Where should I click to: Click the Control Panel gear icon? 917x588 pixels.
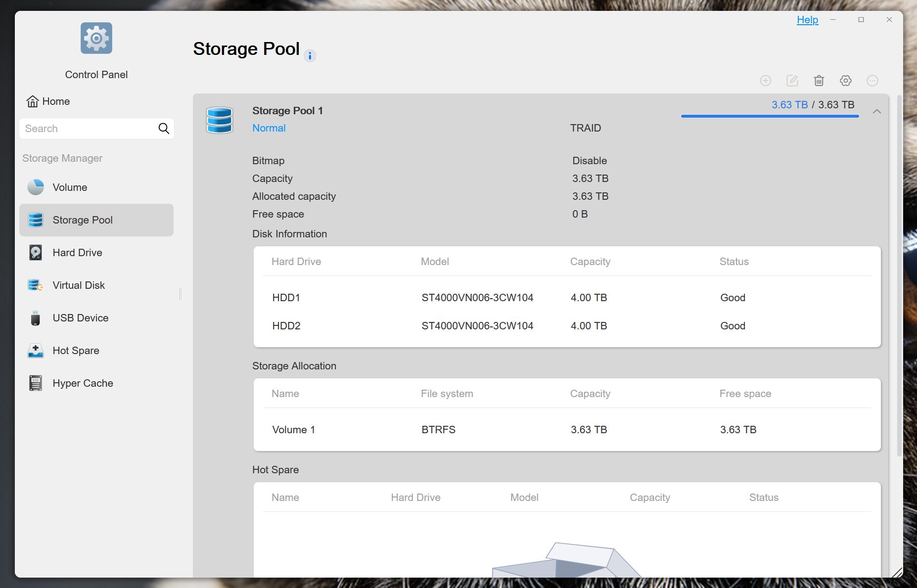(x=96, y=38)
